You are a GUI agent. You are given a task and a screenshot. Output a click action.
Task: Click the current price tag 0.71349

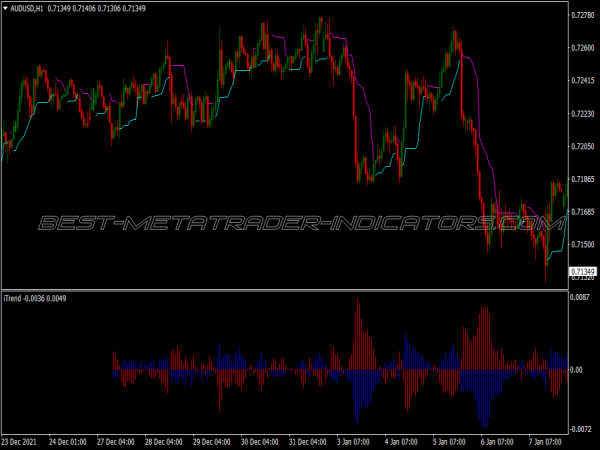pos(583,272)
